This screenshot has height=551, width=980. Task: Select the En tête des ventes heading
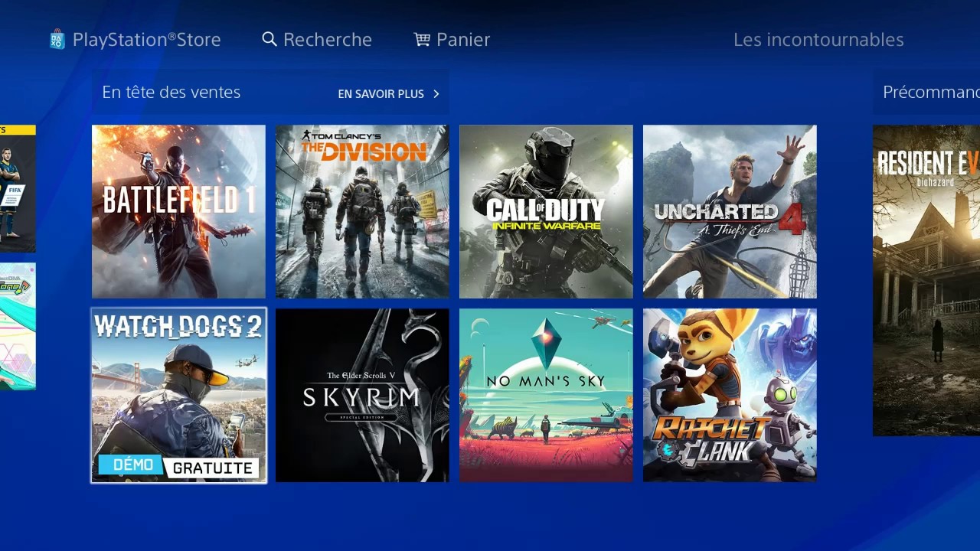[x=171, y=93]
